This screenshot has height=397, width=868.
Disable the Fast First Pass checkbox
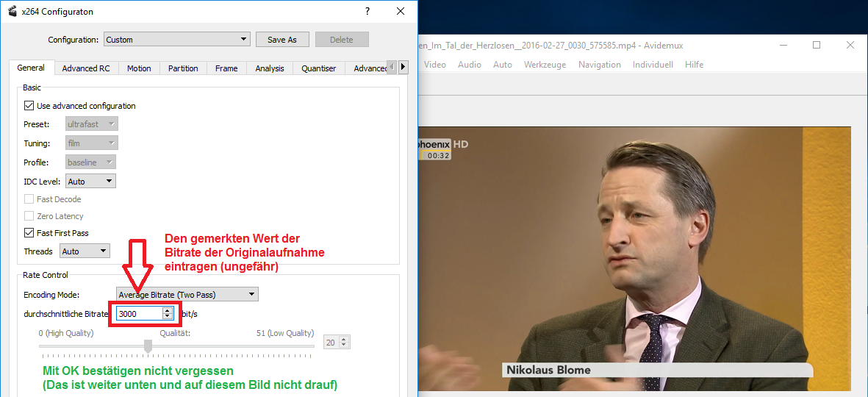pos(29,233)
